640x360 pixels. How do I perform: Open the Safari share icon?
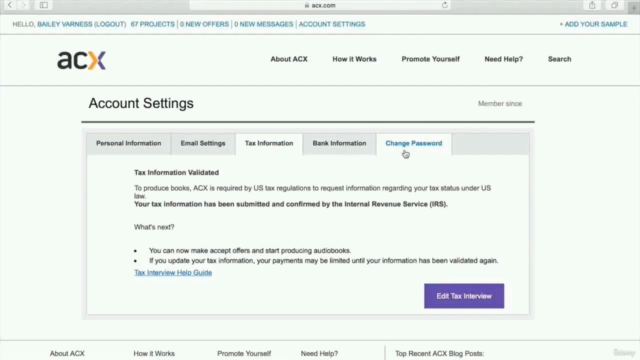coord(592,5)
